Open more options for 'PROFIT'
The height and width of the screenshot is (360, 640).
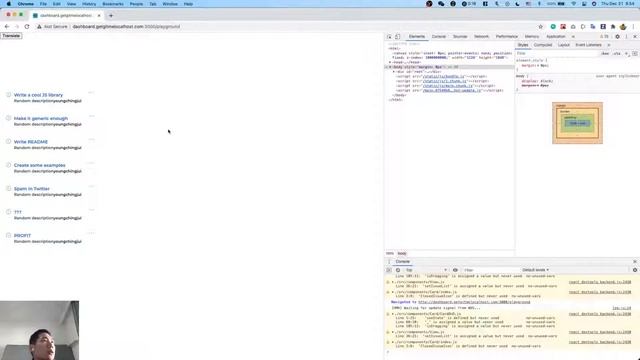91,233
